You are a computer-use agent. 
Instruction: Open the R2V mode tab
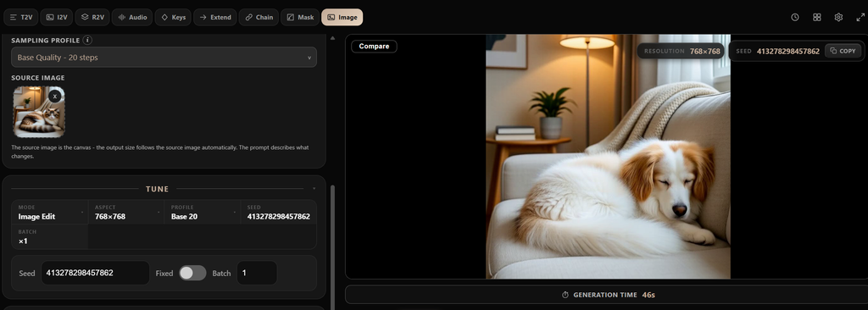click(92, 17)
